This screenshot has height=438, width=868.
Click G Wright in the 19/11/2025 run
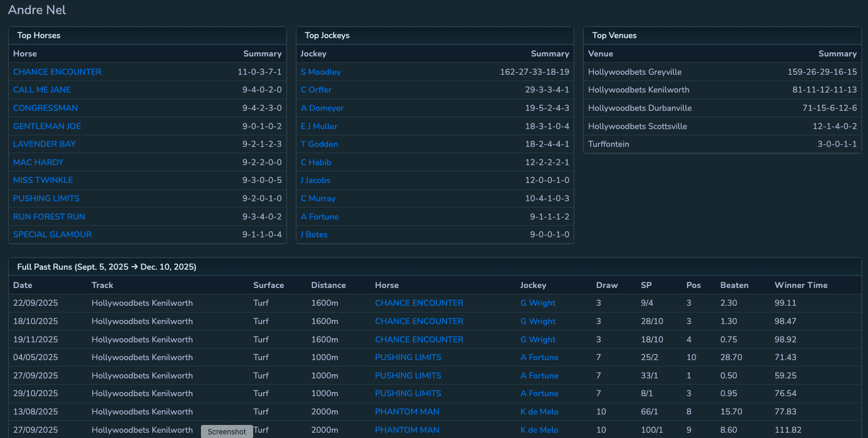[538, 339]
